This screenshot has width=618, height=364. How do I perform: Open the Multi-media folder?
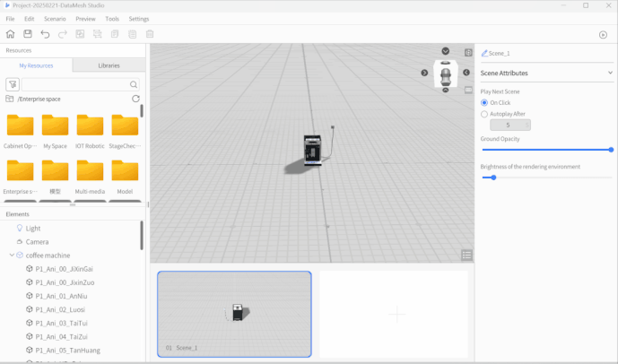pos(90,178)
